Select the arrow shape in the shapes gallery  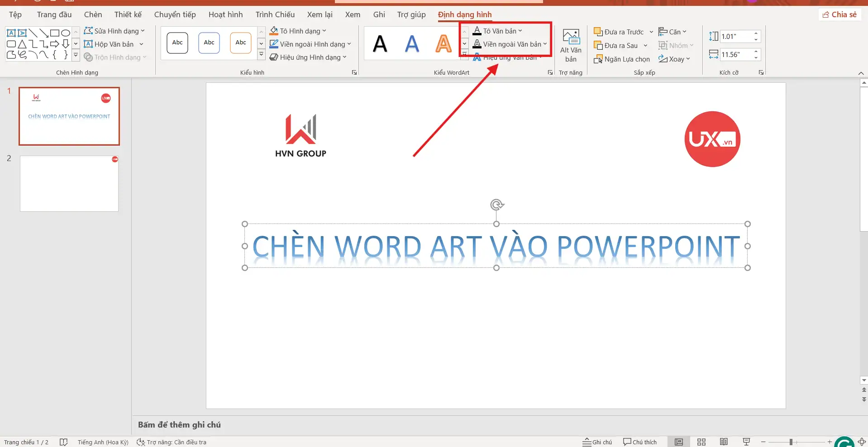[x=54, y=44]
